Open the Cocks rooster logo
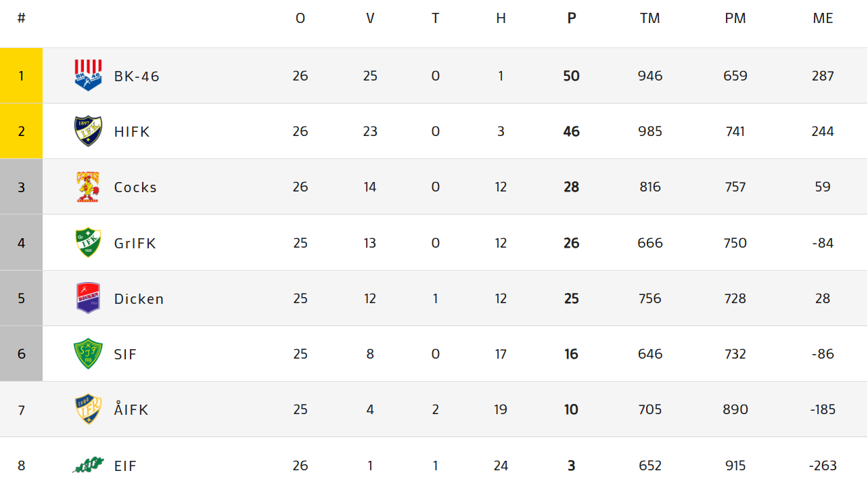This screenshot has height=496, width=868. pyautogui.click(x=88, y=187)
